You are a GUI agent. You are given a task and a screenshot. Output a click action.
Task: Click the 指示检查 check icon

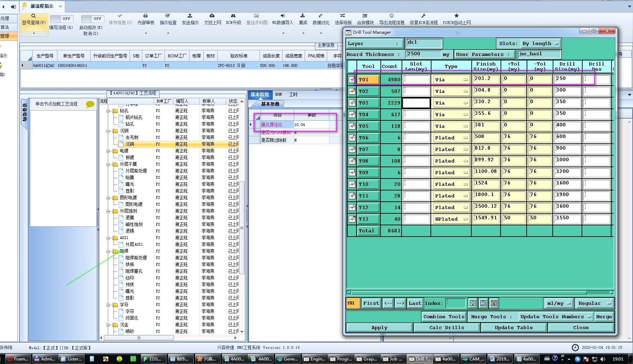tap(168, 16)
